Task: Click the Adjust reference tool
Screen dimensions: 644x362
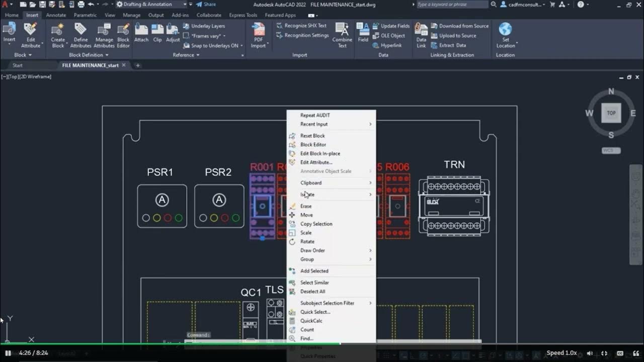Action: tap(173, 33)
